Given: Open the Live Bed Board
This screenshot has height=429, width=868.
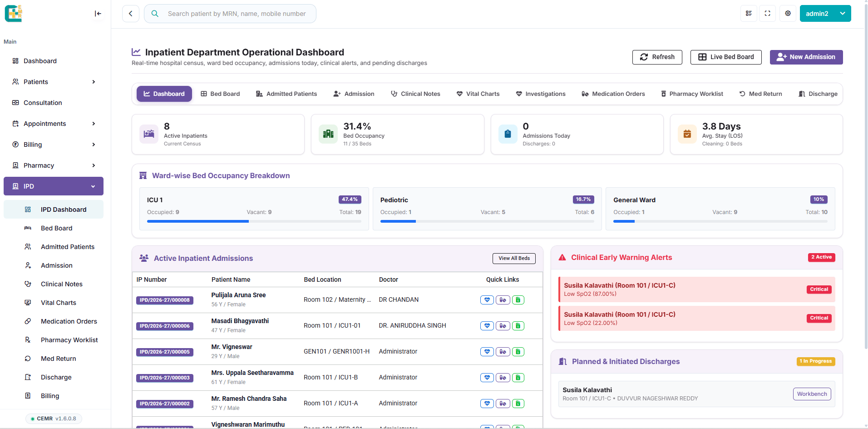Looking at the screenshot, I should 726,57.
